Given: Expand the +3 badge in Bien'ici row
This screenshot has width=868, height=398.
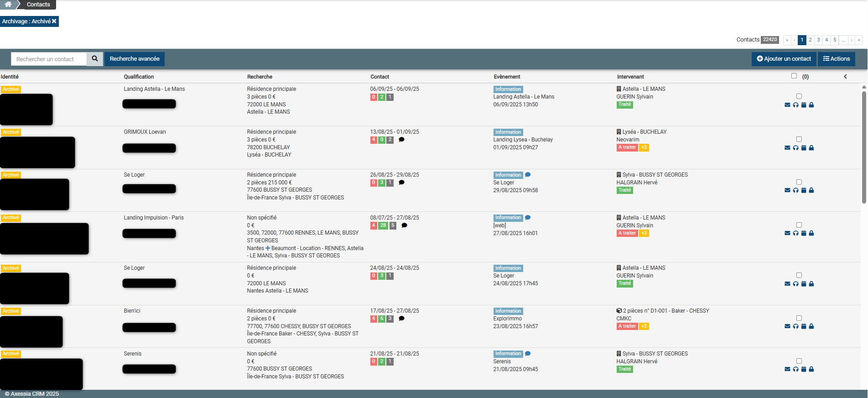Looking at the screenshot, I should [644, 326].
